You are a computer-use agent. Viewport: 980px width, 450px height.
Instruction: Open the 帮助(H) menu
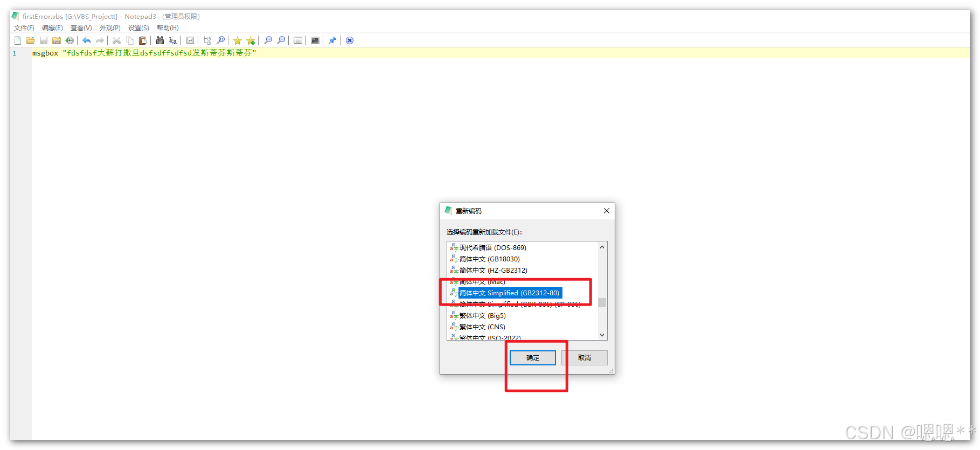[168, 28]
